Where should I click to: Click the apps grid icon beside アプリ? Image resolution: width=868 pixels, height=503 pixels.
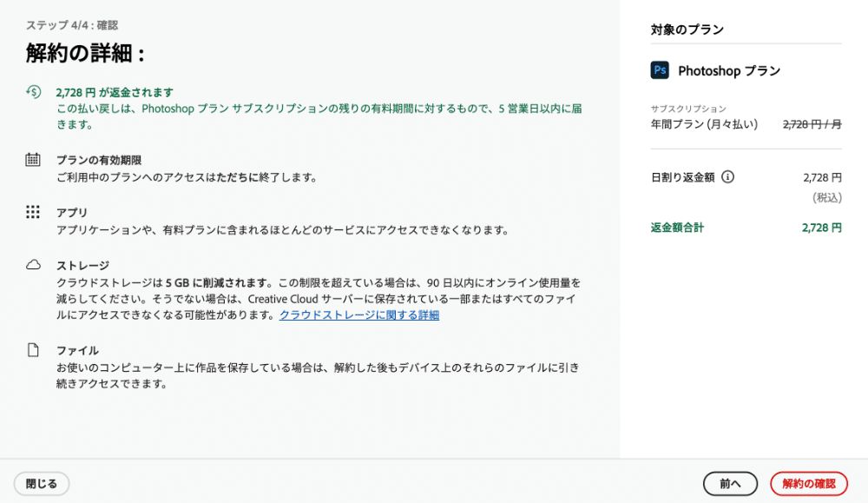point(33,212)
